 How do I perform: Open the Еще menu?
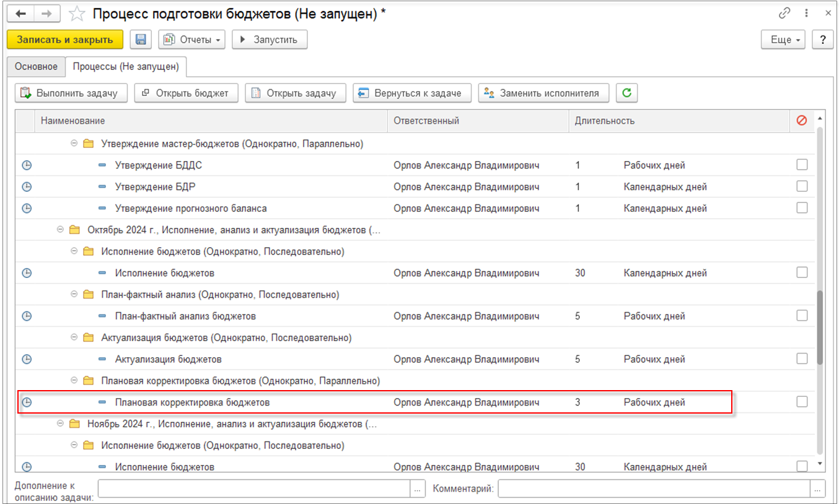(783, 40)
